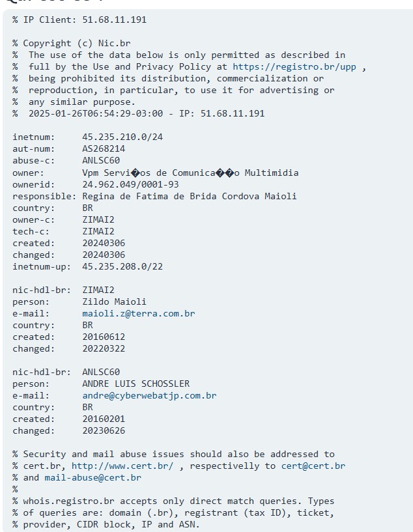Open the http://www.cert.br/ link
Image resolution: width=413 pixels, height=532 pixels.
(122, 466)
